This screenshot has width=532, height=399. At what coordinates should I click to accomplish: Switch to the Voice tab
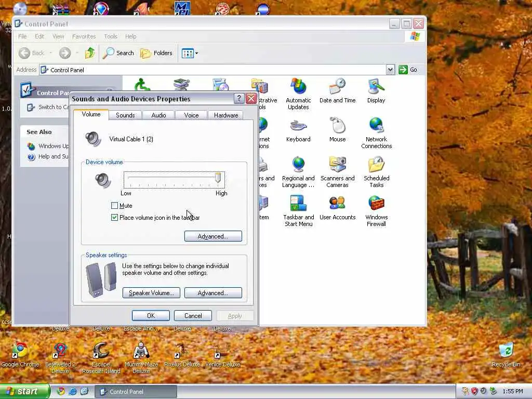191,115
